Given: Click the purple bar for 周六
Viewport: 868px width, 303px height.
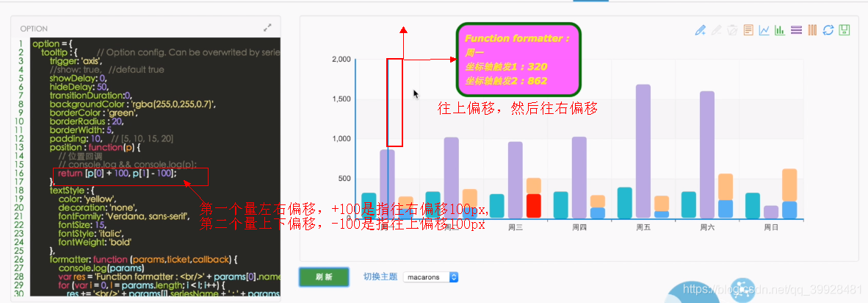Looking at the screenshot, I should 707,154.
